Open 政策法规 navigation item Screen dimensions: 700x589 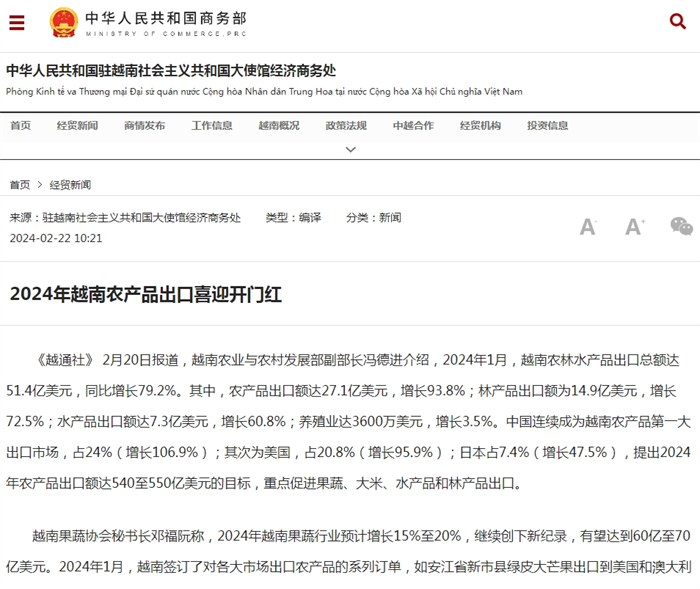[x=345, y=126]
